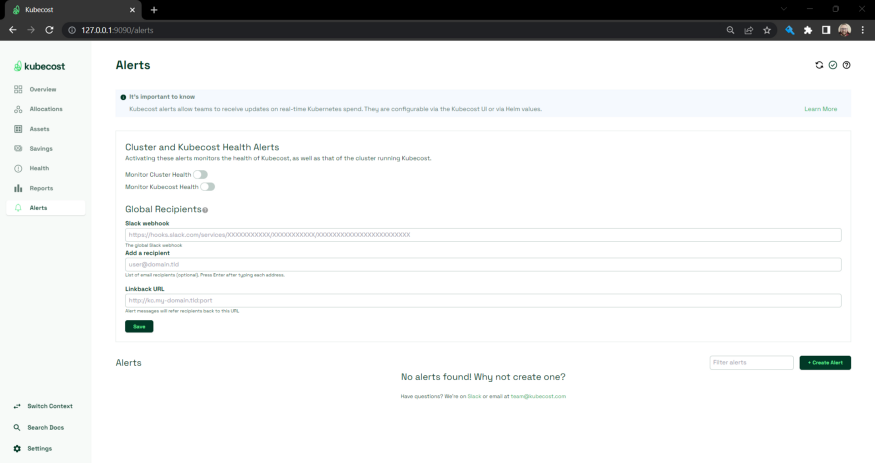Open Switch Context in sidebar
The width and height of the screenshot is (875, 463).
pyautogui.click(x=49, y=406)
